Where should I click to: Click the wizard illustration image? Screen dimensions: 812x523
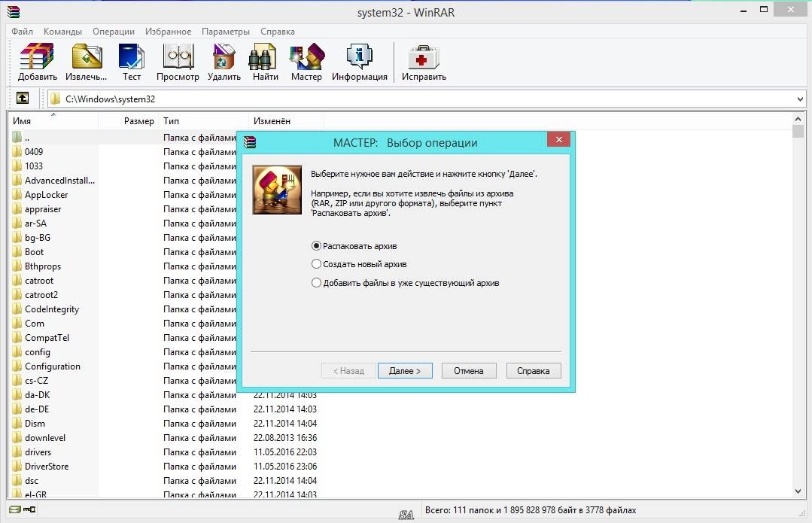click(277, 190)
